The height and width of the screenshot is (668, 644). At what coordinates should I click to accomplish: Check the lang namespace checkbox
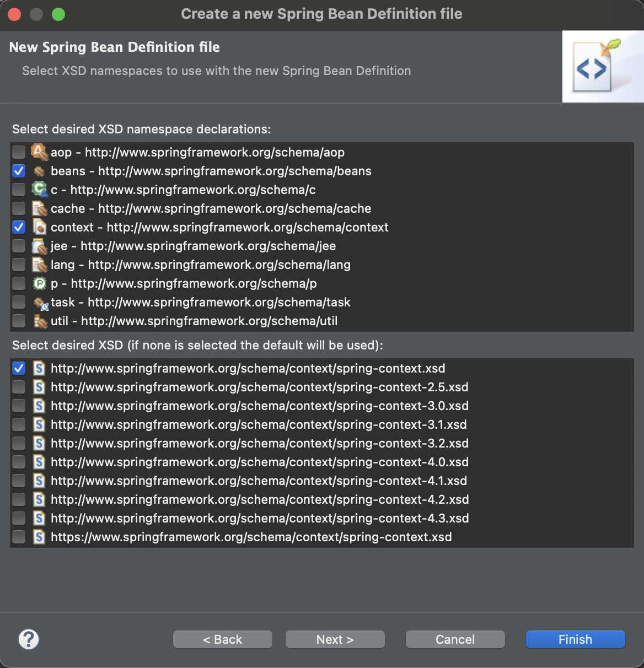click(19, 265)
